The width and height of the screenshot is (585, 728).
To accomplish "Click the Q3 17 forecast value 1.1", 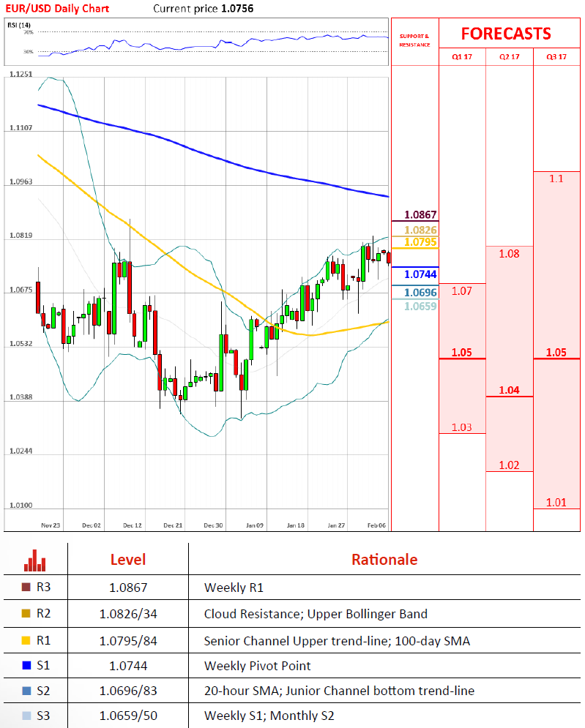I will pyautogui.click(x=556, y=179).
